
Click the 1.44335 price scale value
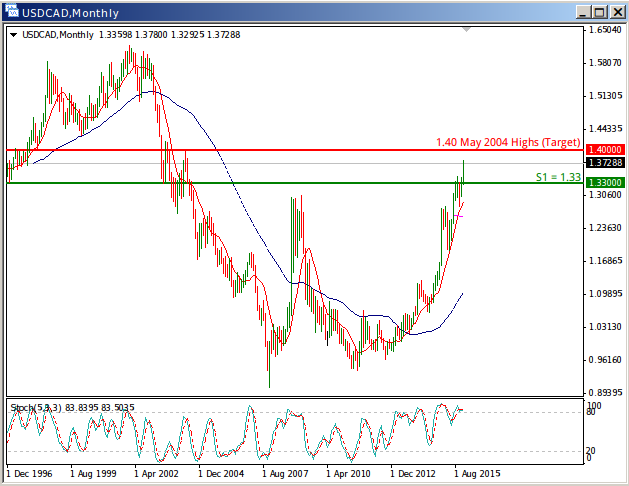pos(605,129)
